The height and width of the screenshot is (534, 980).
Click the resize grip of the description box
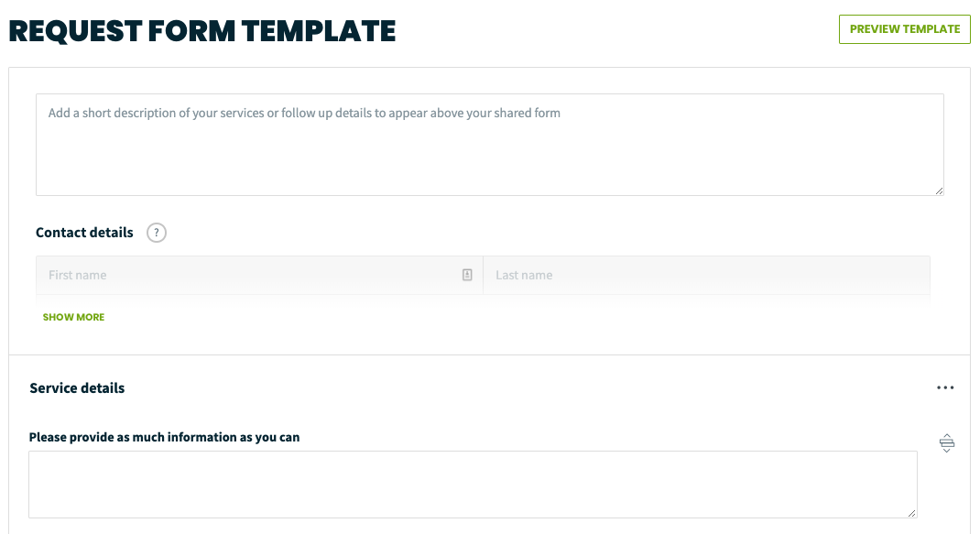(940, 191)
